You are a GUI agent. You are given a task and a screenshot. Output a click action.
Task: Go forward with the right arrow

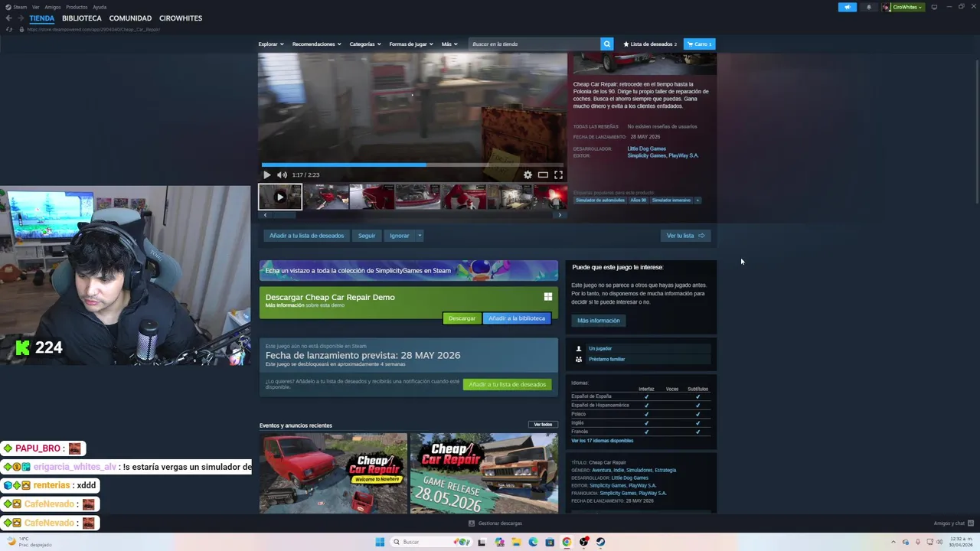click(21, 18)
